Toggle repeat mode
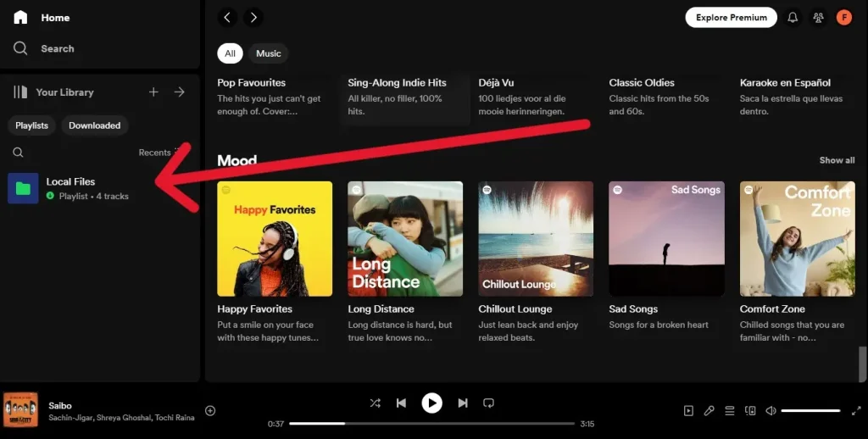Screen dimensions: 868x439 [x=488, y=403]
